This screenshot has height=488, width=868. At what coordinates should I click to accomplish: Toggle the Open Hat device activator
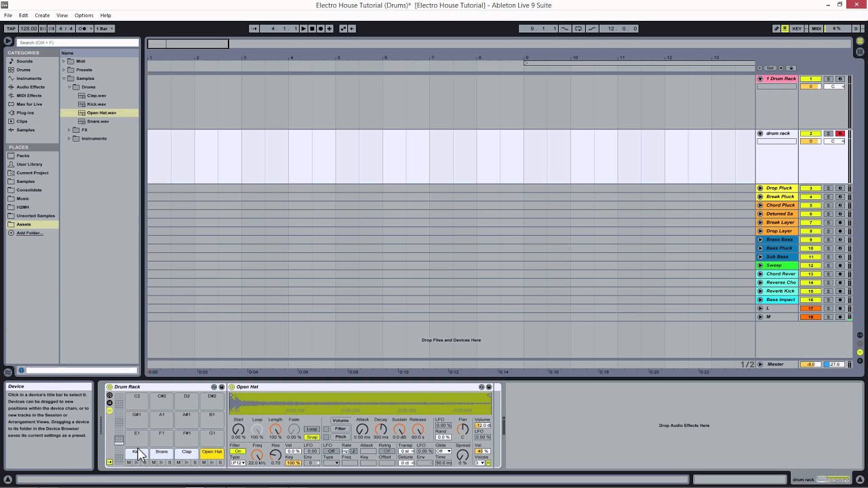pyautogui.click(x=232, y=387)
